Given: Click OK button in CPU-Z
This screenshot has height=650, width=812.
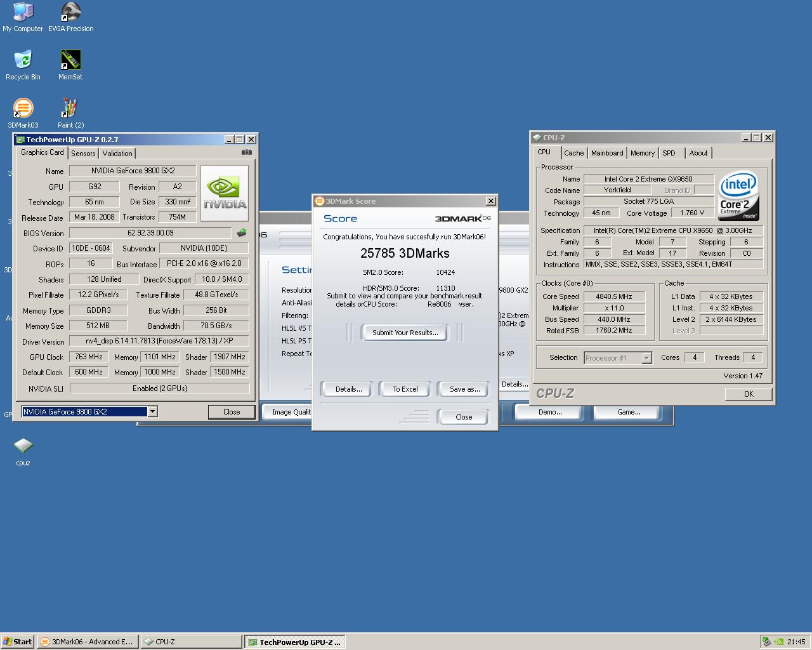Looking at the screenshot, I should [749, 394].
